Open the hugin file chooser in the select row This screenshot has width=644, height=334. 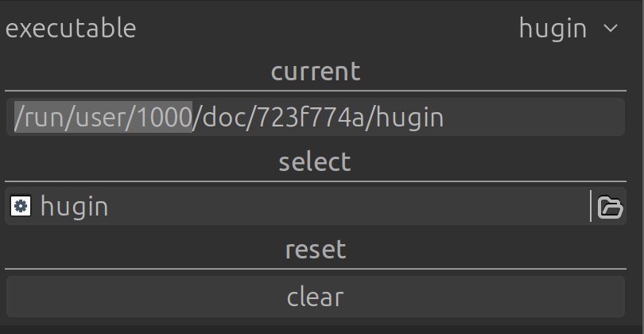(75, 207)
